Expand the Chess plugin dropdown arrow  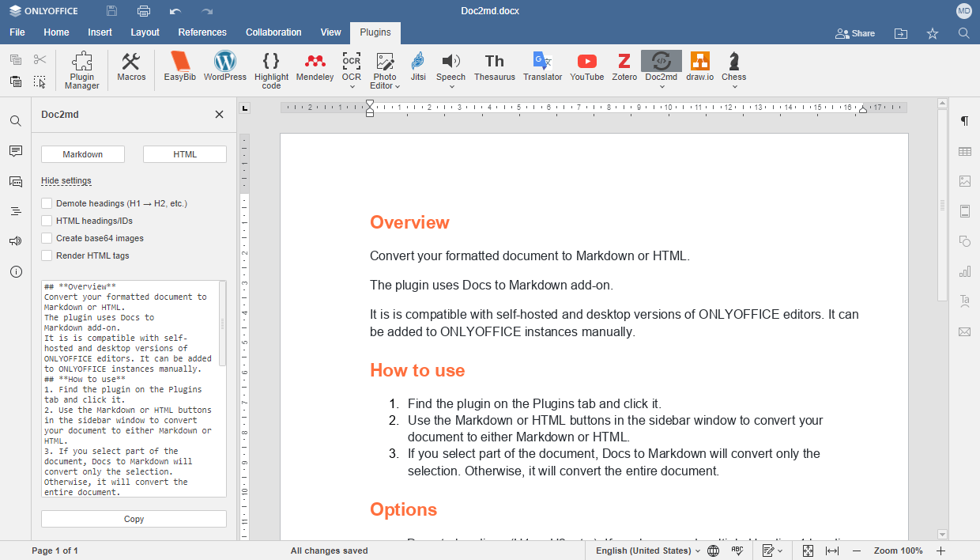pos(733,87)
